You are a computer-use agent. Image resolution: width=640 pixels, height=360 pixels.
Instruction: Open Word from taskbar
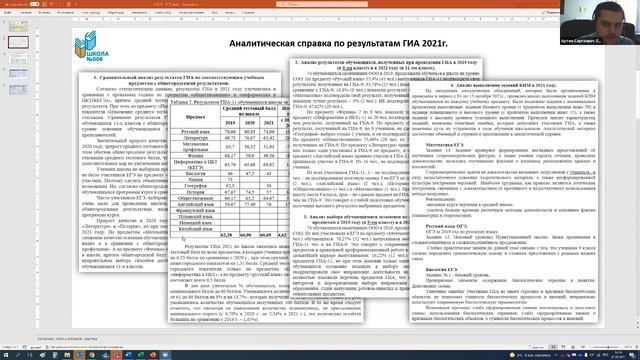point(128,355)
